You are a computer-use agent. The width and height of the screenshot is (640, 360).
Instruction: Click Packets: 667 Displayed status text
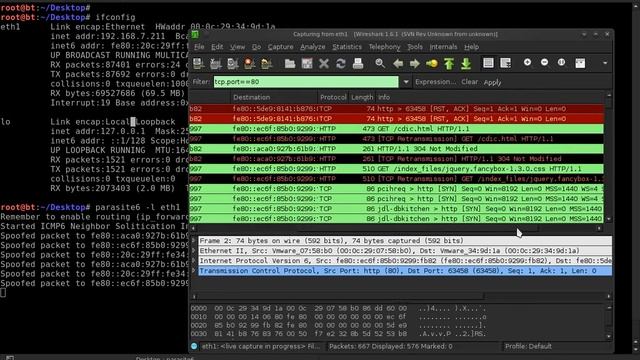pyautogui.click(x=391, y=347)
